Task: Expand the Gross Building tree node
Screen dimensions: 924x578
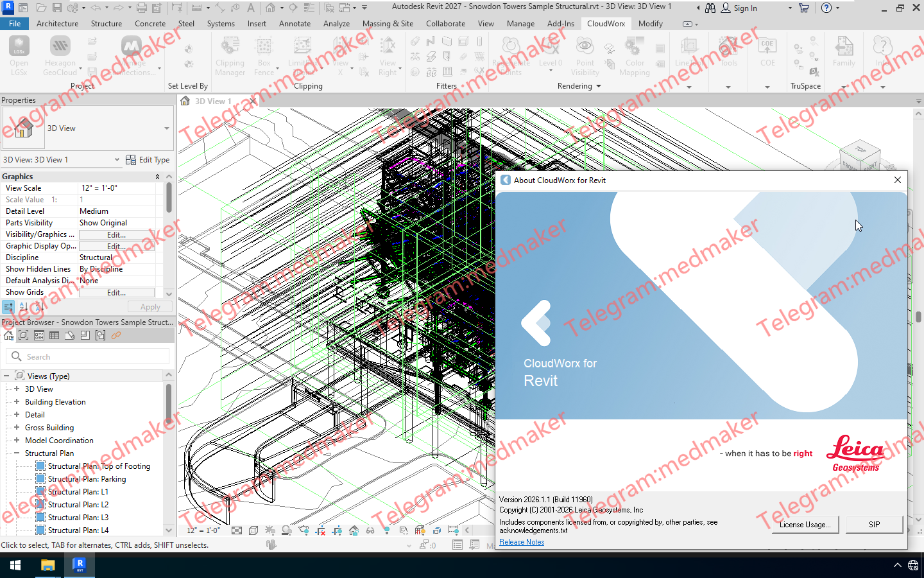Action: (x=17, y=427)
